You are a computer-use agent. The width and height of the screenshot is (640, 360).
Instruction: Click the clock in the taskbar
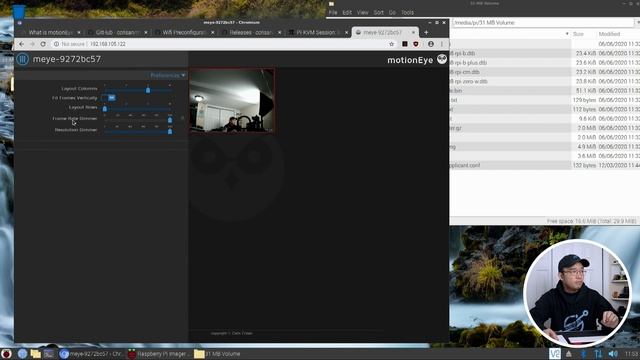[x=631, y=354]
